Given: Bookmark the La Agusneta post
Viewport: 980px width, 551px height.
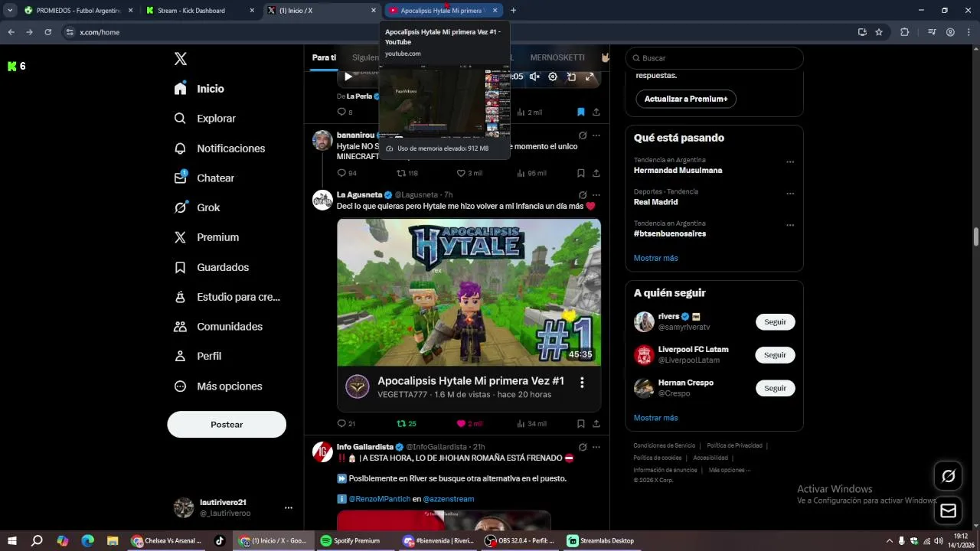Looking at the screenshot, I should pos(581,423).
